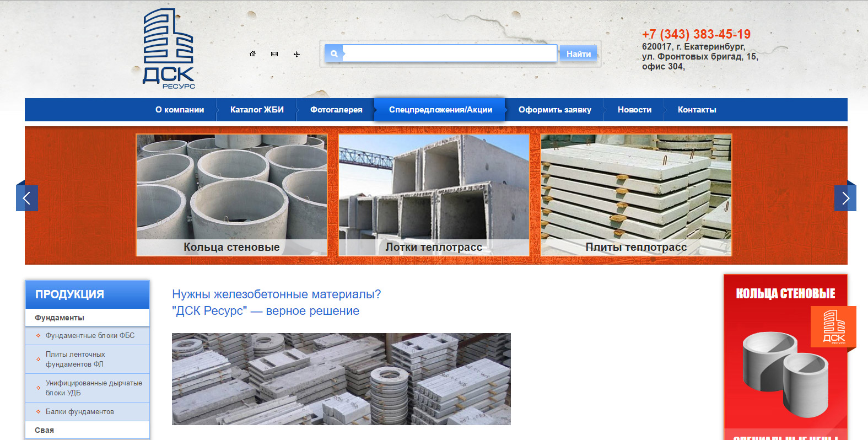Expand the Сваи category in sidebar
Viewport: 868px width, 440px height.
click(x=45, y=430)
